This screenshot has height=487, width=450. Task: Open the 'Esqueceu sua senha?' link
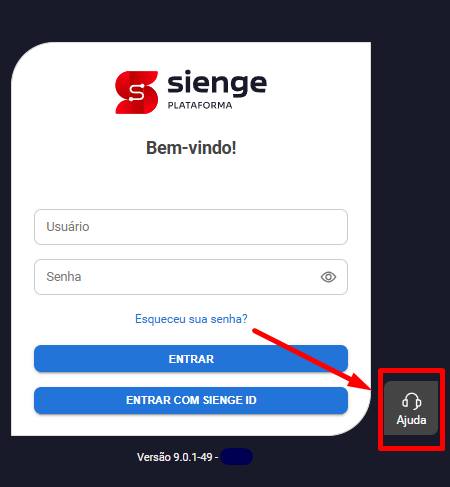point(191,319)
